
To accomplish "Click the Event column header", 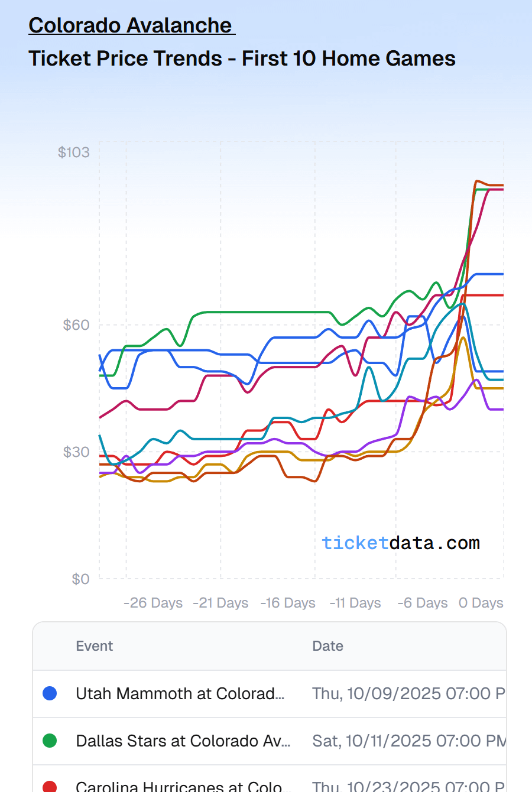I will click(95, 646).
